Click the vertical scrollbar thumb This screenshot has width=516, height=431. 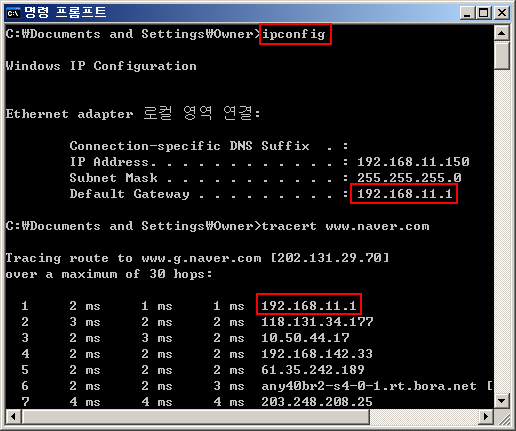(x=502, y=55)
